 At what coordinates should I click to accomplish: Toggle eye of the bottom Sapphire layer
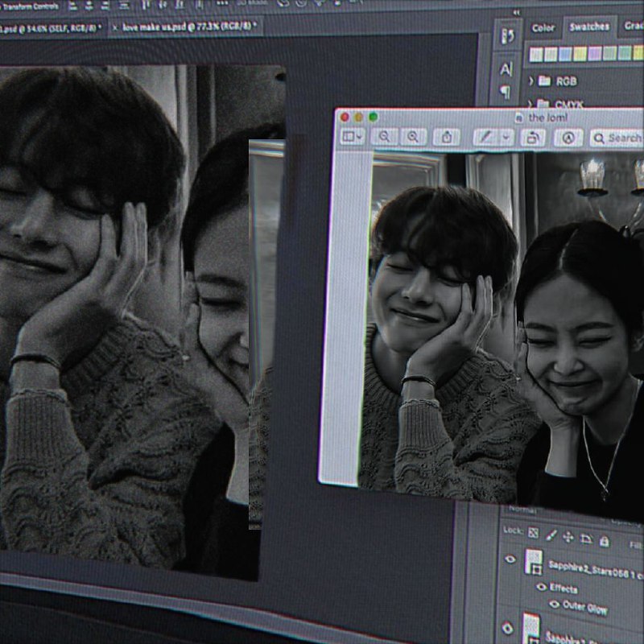508,629
